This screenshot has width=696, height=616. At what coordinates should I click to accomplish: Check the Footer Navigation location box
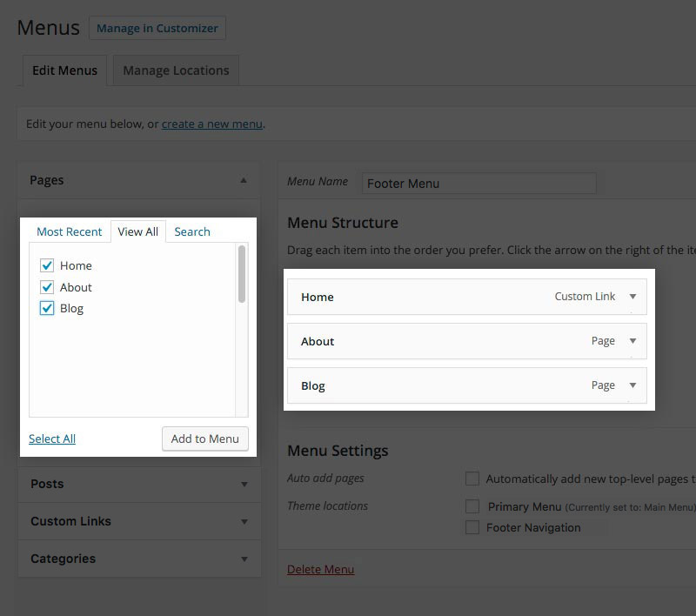coord(472,527)
